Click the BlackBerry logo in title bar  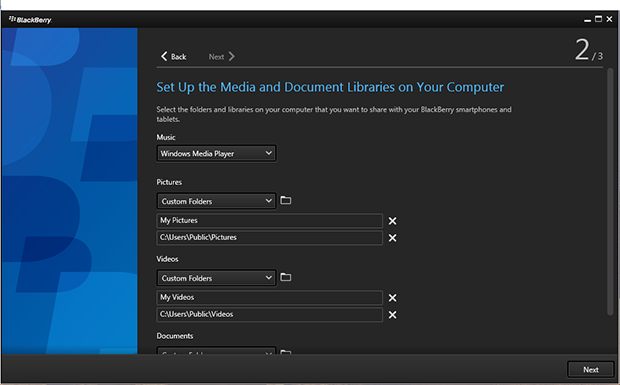(30, 19)
